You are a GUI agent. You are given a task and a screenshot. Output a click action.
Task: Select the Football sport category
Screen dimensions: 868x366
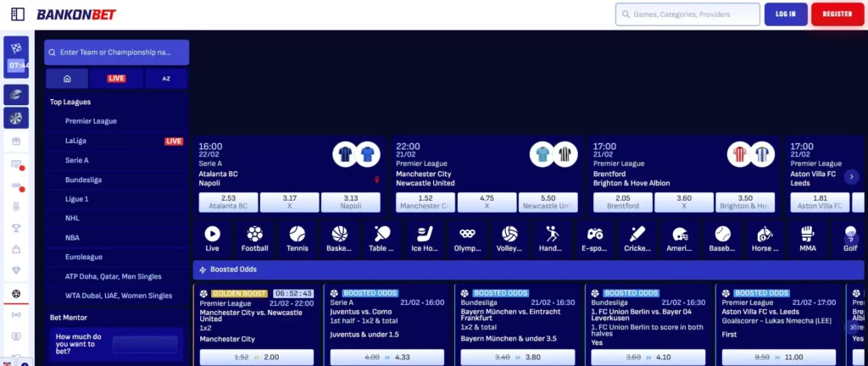(x=254, y=239)
